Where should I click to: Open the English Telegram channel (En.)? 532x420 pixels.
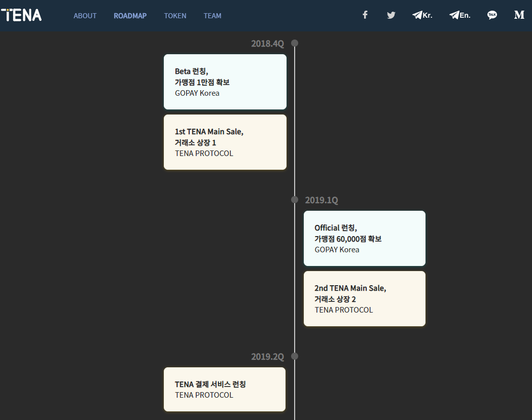460,15
